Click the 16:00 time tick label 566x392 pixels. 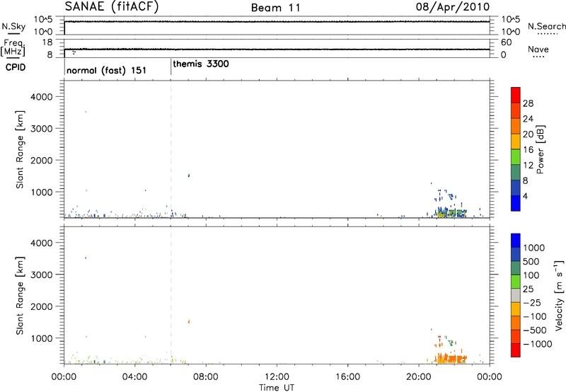[x=347, y=376]
